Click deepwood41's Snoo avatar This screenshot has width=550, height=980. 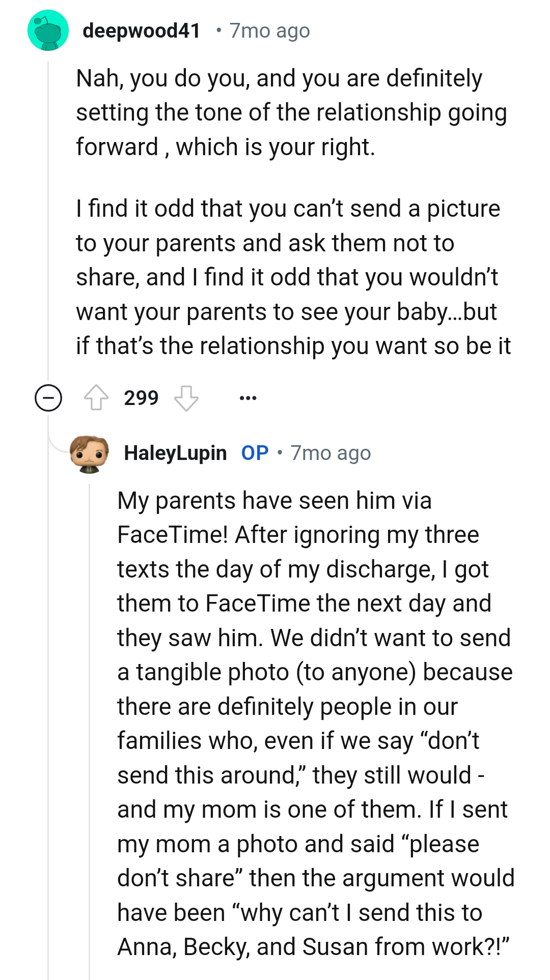click(48, 32)
